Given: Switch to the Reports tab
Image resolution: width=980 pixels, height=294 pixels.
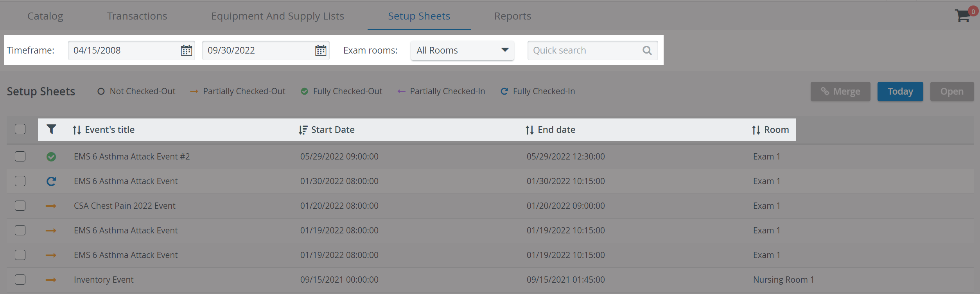Looking at the screenshot, I should coord(513,16).
